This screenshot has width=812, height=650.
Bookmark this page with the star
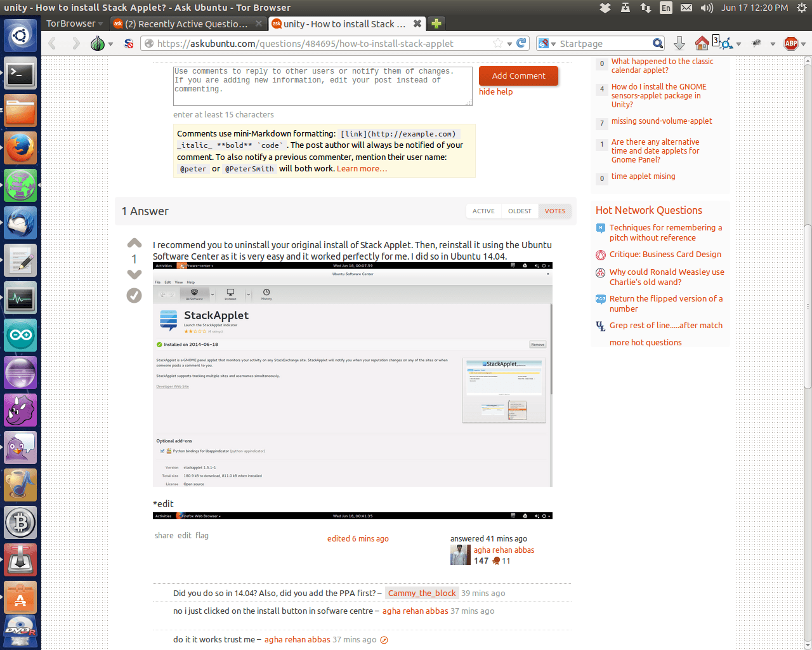[498, 43]
